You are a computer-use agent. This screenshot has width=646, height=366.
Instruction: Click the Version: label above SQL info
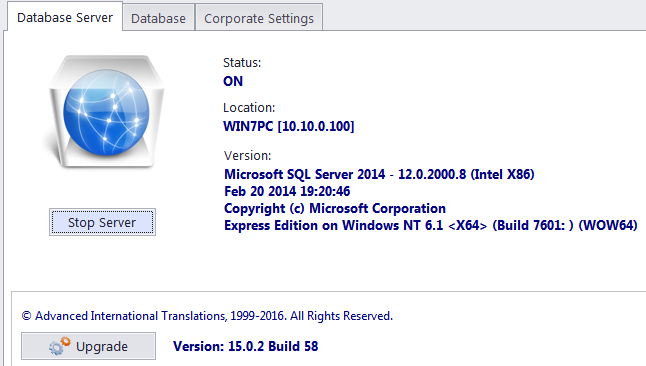pos(247,156)
